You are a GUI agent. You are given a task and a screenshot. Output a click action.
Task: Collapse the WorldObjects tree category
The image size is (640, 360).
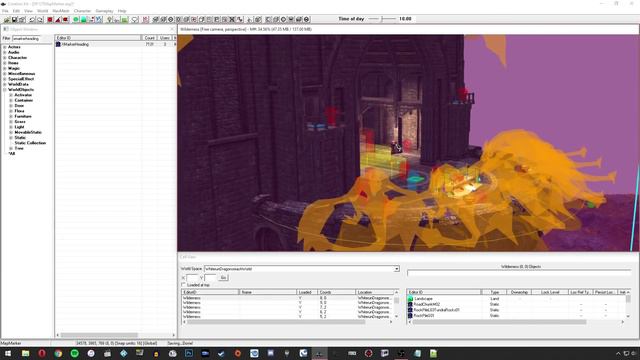pyautogui.click(x=4, y=89)
